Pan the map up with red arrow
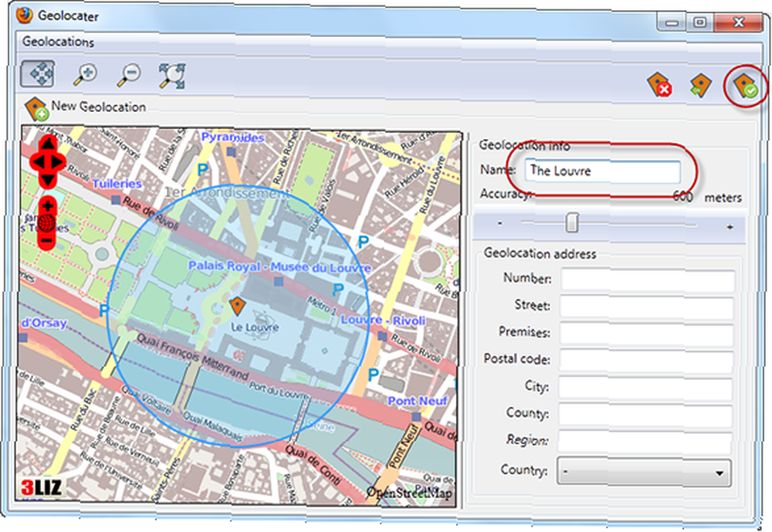This screenshot has width=772, height=532. (x=48, y=144)
